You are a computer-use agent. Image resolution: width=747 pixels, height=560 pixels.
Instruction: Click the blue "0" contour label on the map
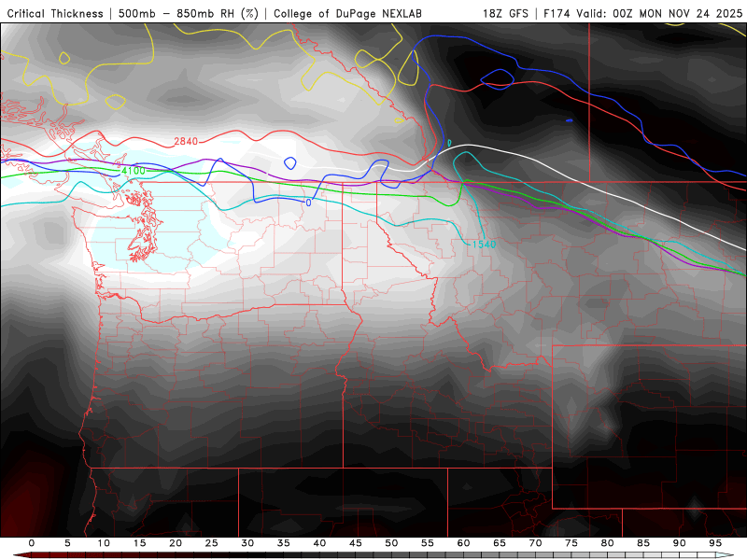point(308,203)
